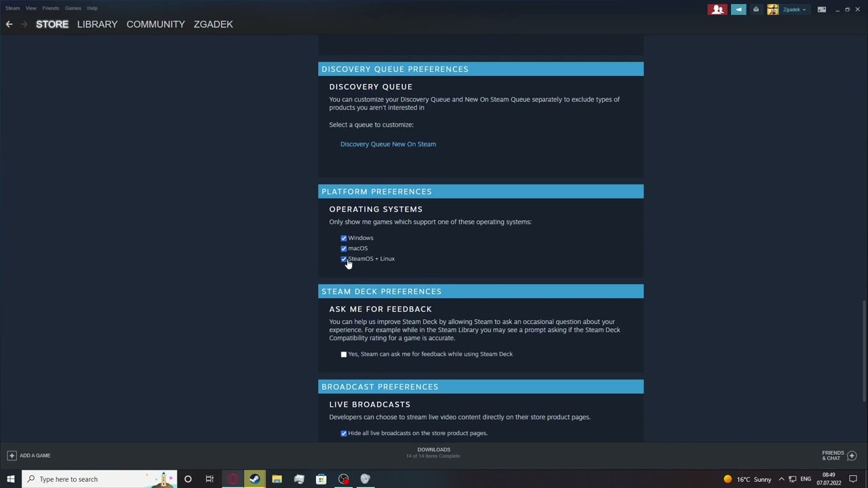Open the Microsoft Store taskbar icon

point(321,479)
